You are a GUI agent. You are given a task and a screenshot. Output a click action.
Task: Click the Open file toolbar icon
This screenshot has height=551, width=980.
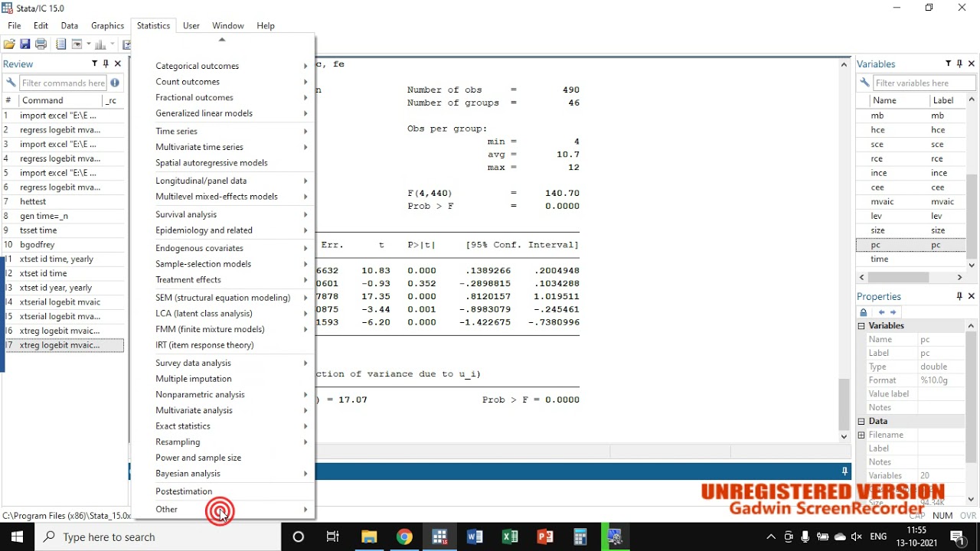coord(9,44)
